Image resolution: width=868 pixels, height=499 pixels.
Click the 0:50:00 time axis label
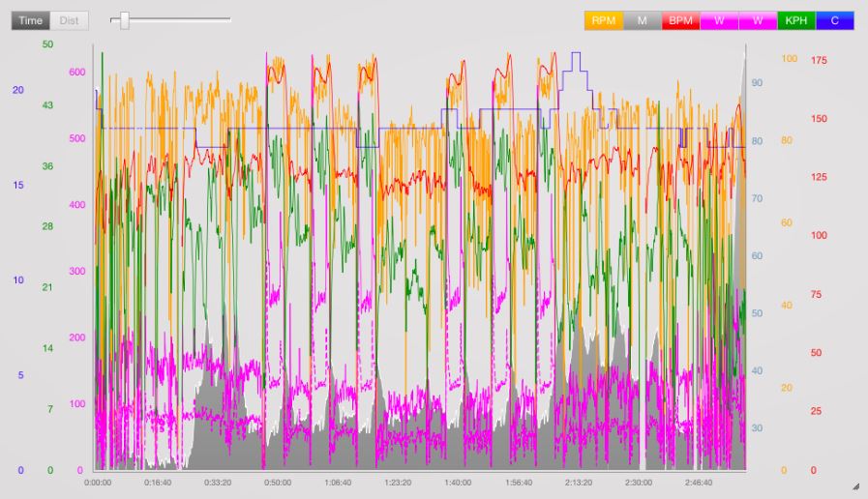point(277,483)
